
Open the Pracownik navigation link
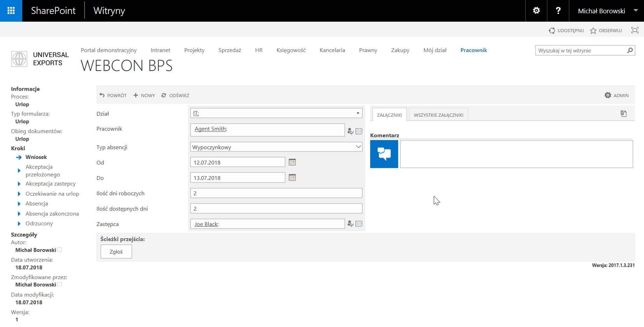pyautogui.click(x=474, y=50)
